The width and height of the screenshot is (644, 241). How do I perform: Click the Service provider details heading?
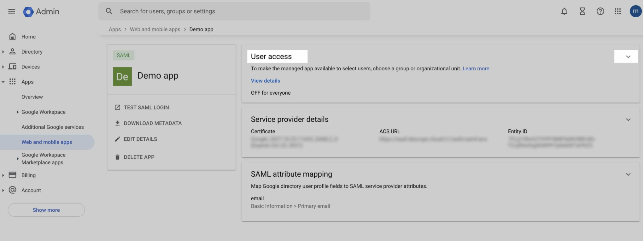(290, 119)
